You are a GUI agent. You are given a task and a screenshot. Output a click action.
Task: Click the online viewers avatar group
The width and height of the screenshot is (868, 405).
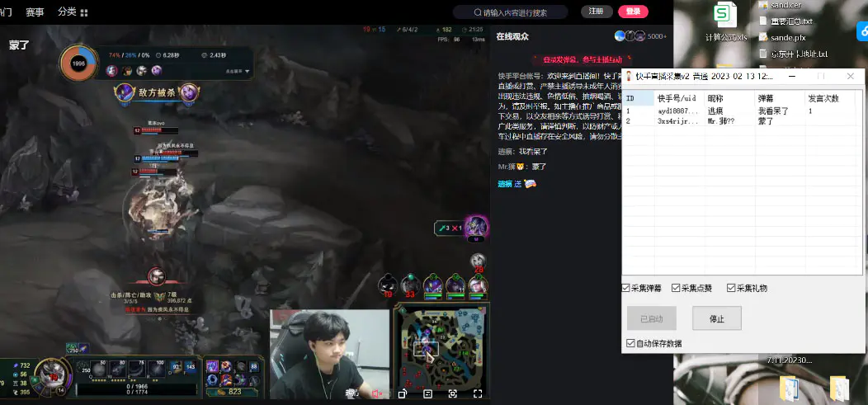(x=630, y=36)
